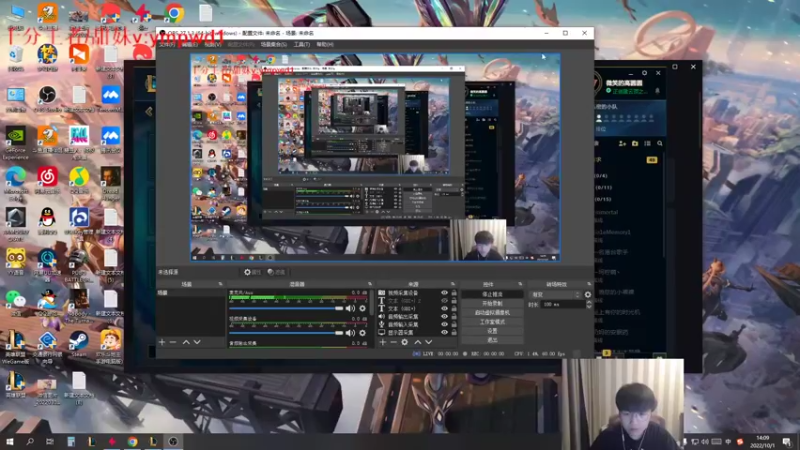Viewport: 800px width, 450px height.
Task: Show the 文本 (GDI+) 2 source
Action: point(444,301)
